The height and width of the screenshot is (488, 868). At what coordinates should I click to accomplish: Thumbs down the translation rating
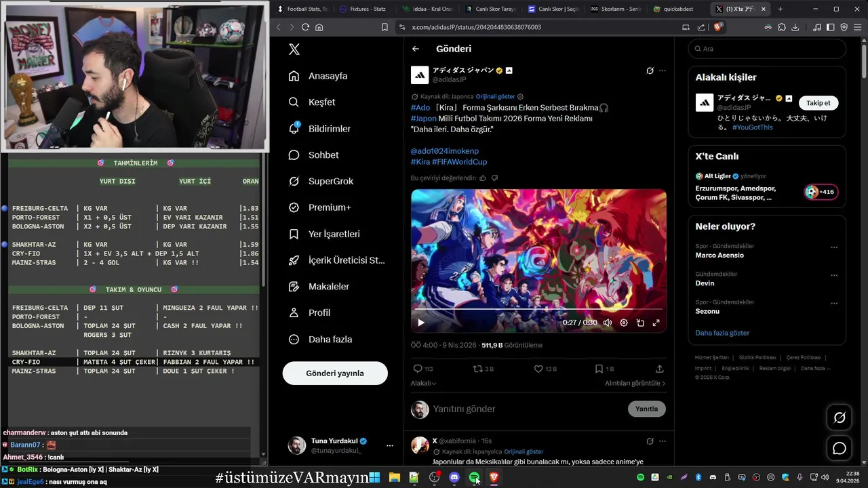(x=494, y=178)
